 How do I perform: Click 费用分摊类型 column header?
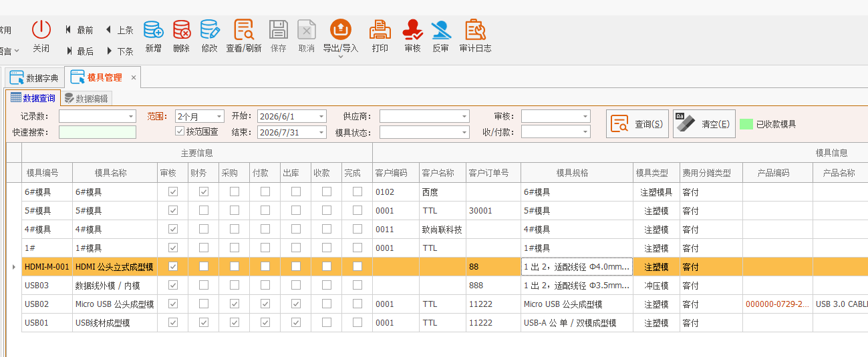coord(711,173)
